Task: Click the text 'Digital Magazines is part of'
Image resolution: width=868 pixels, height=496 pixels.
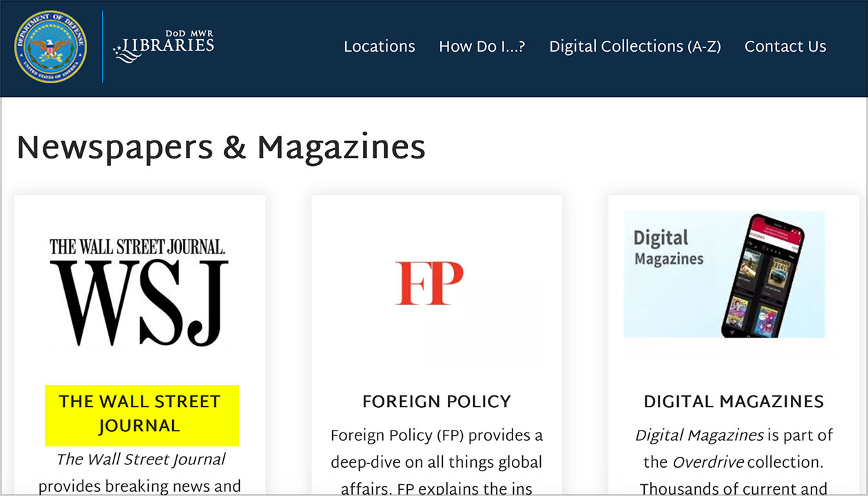Action: 734,436
